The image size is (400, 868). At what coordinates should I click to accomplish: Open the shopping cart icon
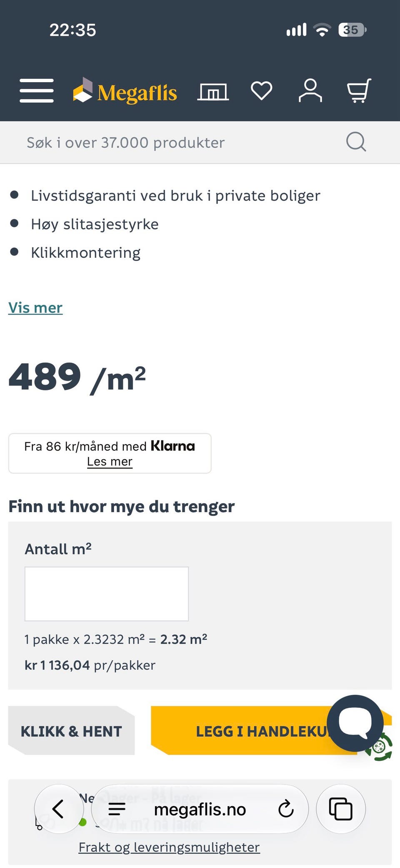click(x=359, y=91)
